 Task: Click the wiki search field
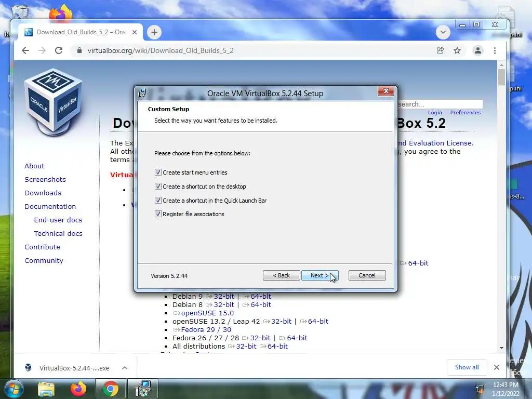(440, 104)
